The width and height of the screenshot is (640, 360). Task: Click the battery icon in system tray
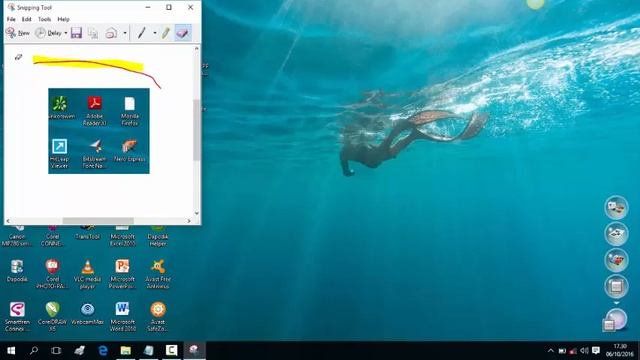pyautogui.click(x=562, y=351)
